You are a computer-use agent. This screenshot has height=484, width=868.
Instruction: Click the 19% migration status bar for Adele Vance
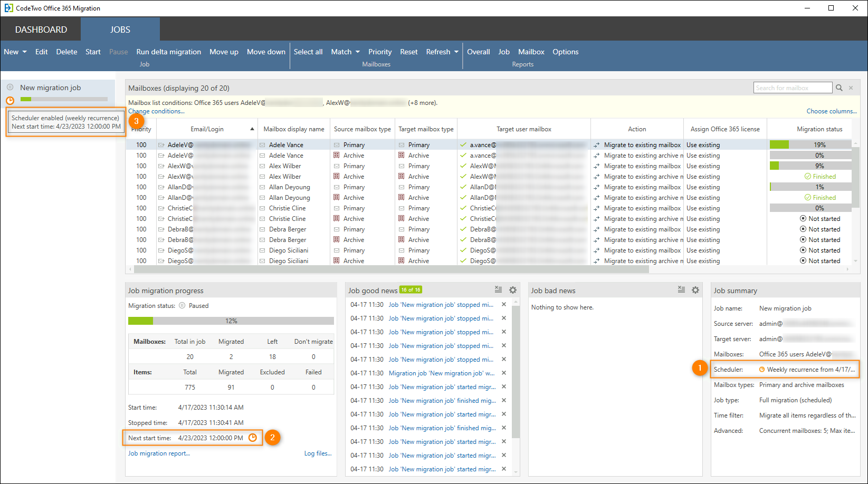click(x=810, y=144)
